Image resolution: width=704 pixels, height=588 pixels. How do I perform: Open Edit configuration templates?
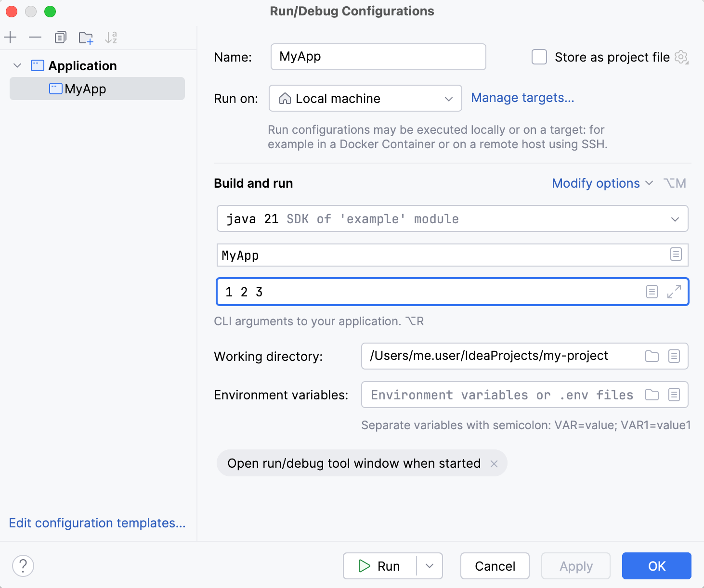pyautogui.click(x=97, y=523)
